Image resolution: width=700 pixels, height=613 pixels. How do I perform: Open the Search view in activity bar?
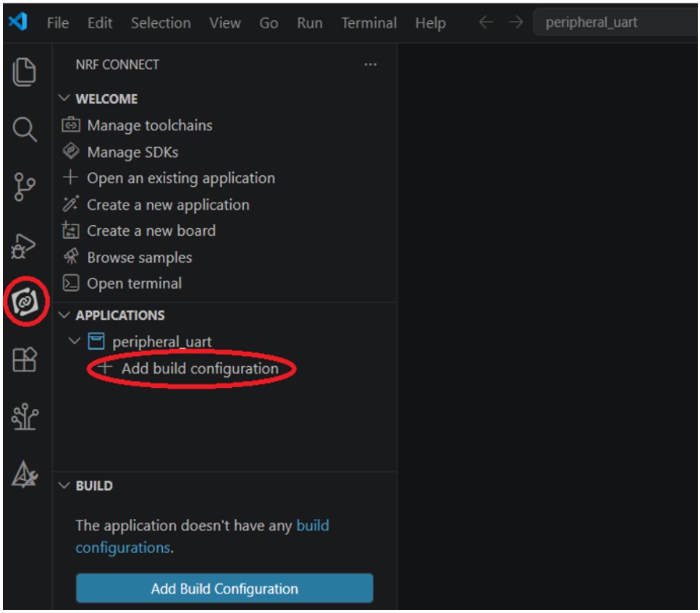click(24, 130)
